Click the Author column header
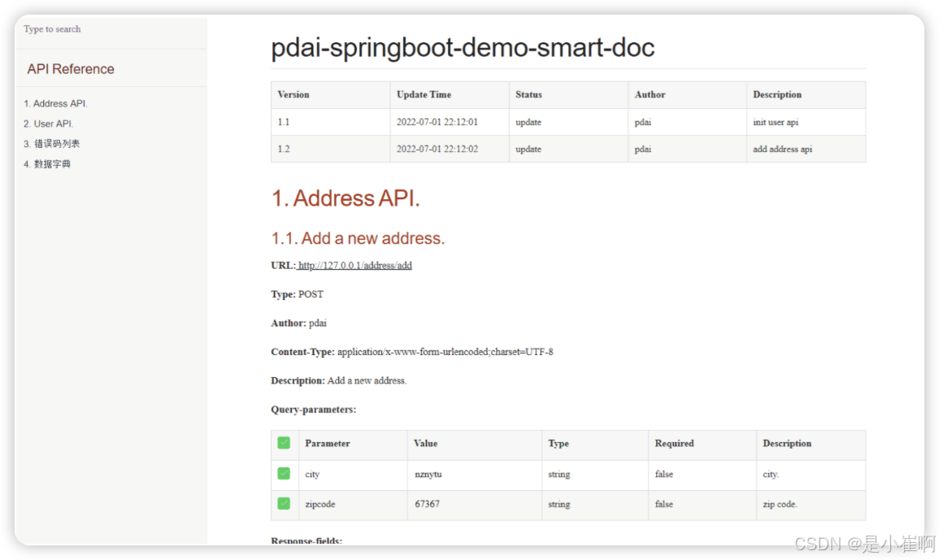The width and height of the screenshot is (939, 560). click(x=650, y=94)
